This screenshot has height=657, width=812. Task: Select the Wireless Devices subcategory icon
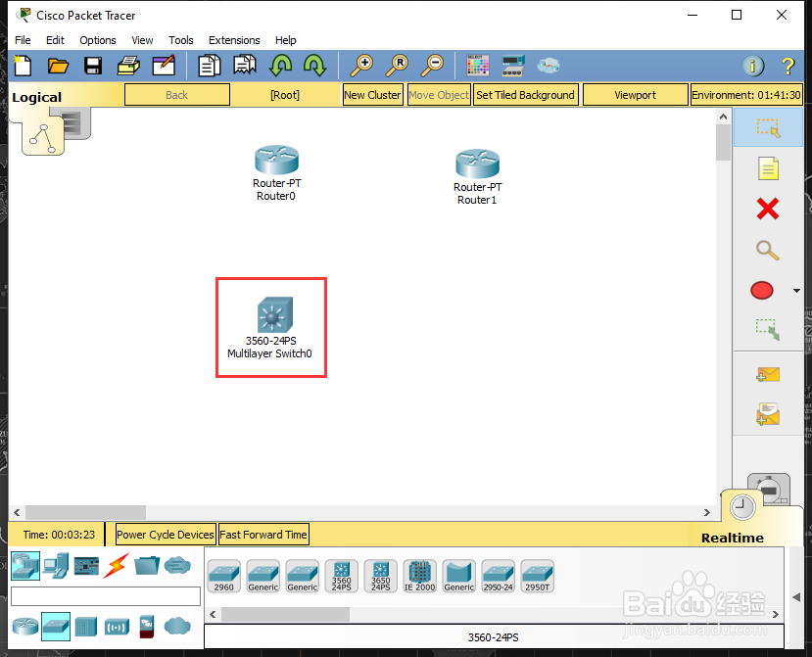tap(117, 628)
